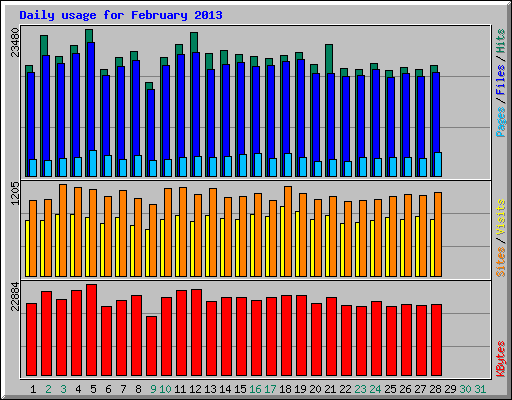Click day 14 on the x-axis
512x400 pixels.
click(x=225, y=389)
